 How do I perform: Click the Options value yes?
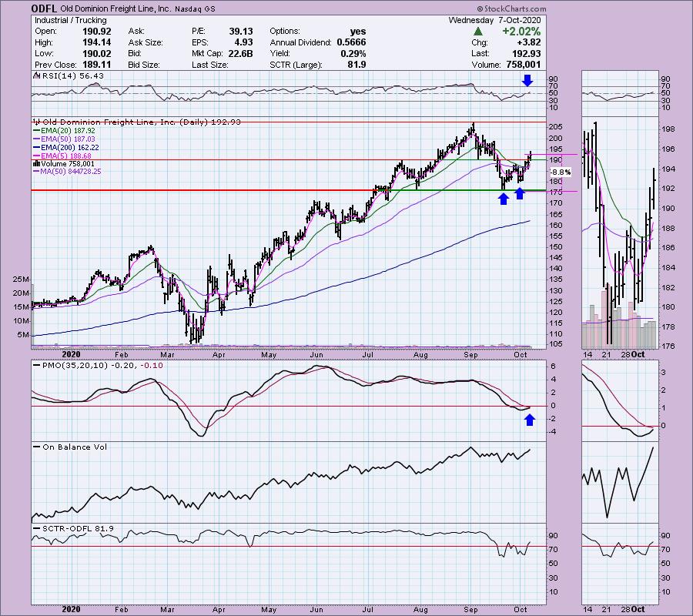358,32
